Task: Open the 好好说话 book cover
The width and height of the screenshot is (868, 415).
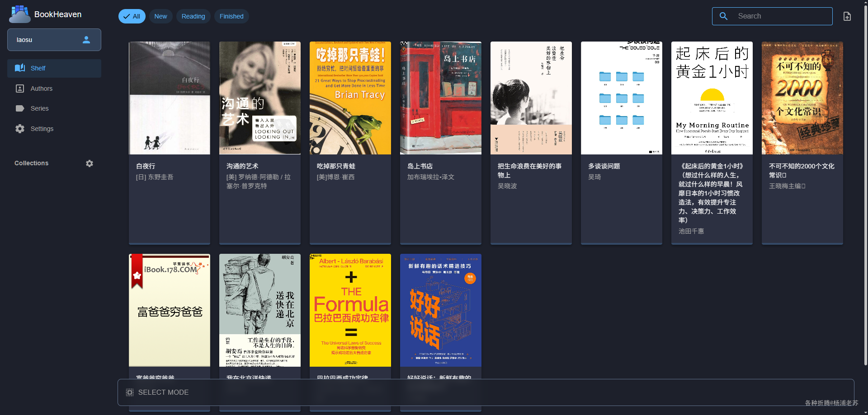Action: pos(441,310)
